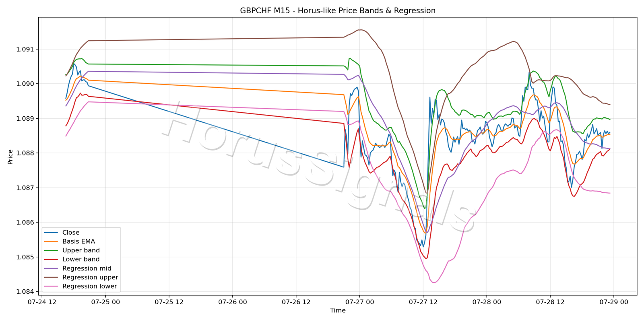The height and width of the screenshot is (322, 644).
Task: Click the x-axis tick '07-26 00'
Action: click(x=233, y=302)
